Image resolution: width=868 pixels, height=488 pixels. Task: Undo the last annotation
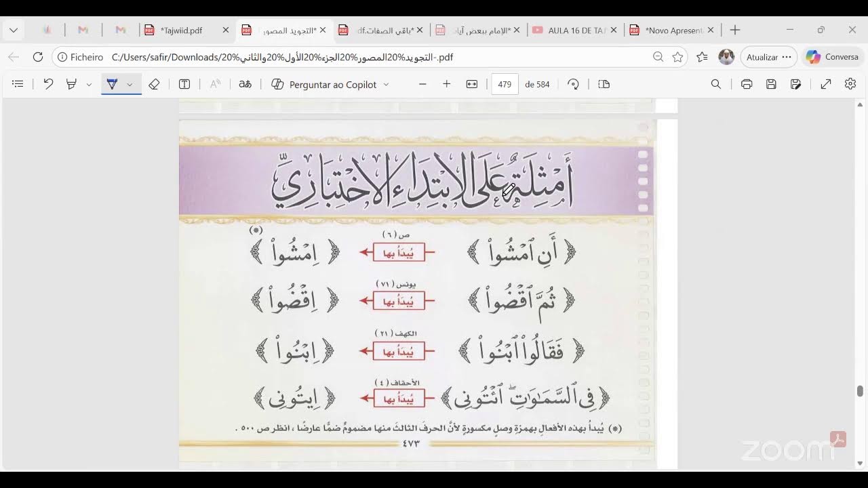coord(48,84)
